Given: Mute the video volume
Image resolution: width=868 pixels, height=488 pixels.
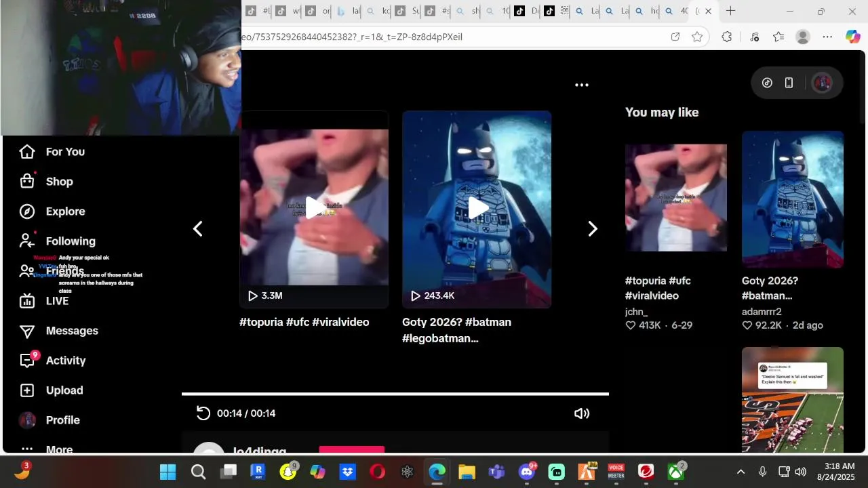Looking at the screenshot, I should 582,413.
